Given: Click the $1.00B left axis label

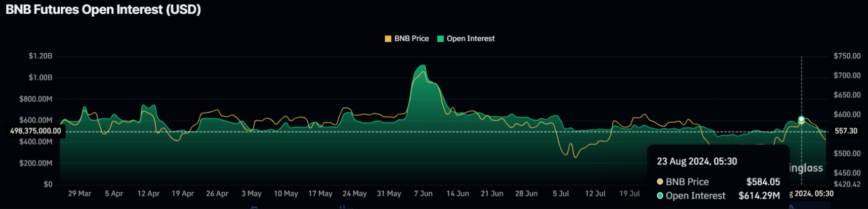Looking at the screenshot, I should (40, 78).
